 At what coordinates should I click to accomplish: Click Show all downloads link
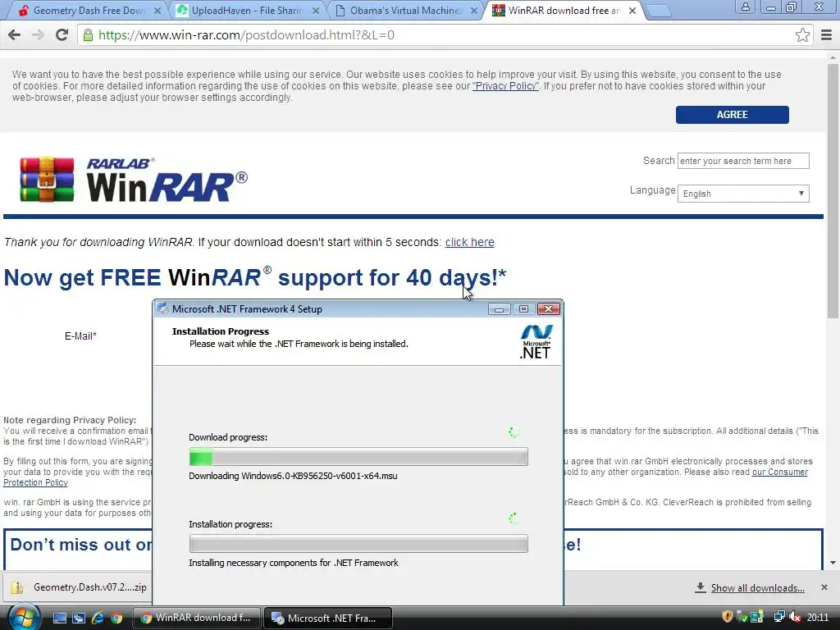pos(757,587)
